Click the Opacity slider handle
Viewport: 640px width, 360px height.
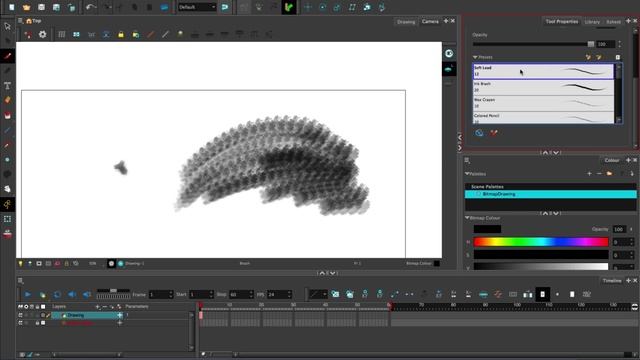(591, 44)
